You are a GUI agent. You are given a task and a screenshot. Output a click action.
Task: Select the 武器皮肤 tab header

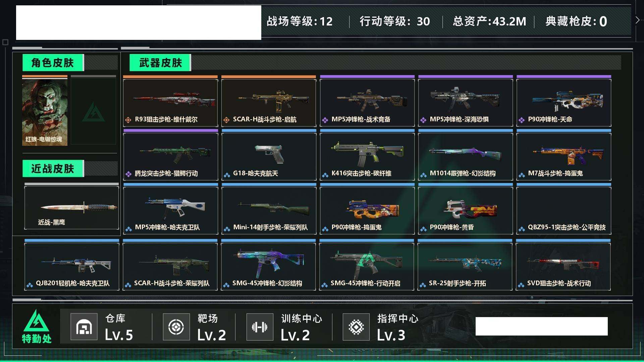coord(160,63)
